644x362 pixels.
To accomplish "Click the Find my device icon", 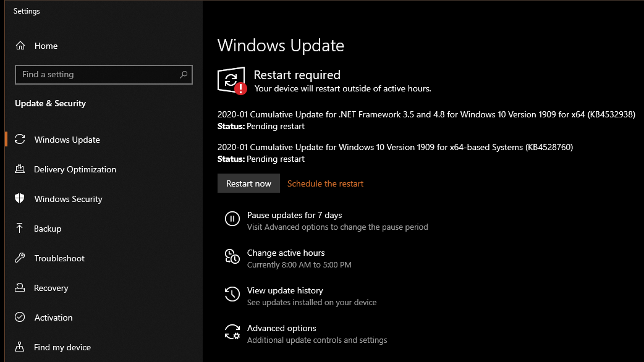I will tap(20, 347).
